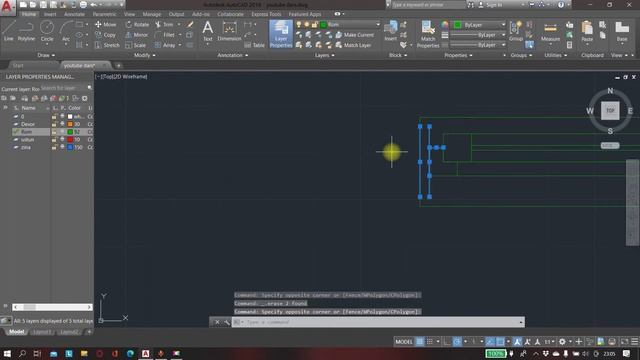Toggle lock for layer Devor
Image resolution: width=640 pixels, height=360 pixels.
(54, 124)
